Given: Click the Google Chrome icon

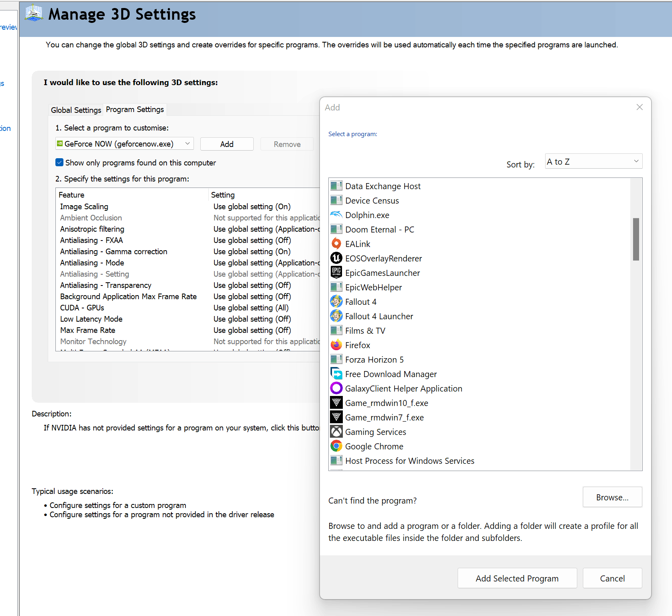Looking at the screenshot, I should click(x=336, y=446).
